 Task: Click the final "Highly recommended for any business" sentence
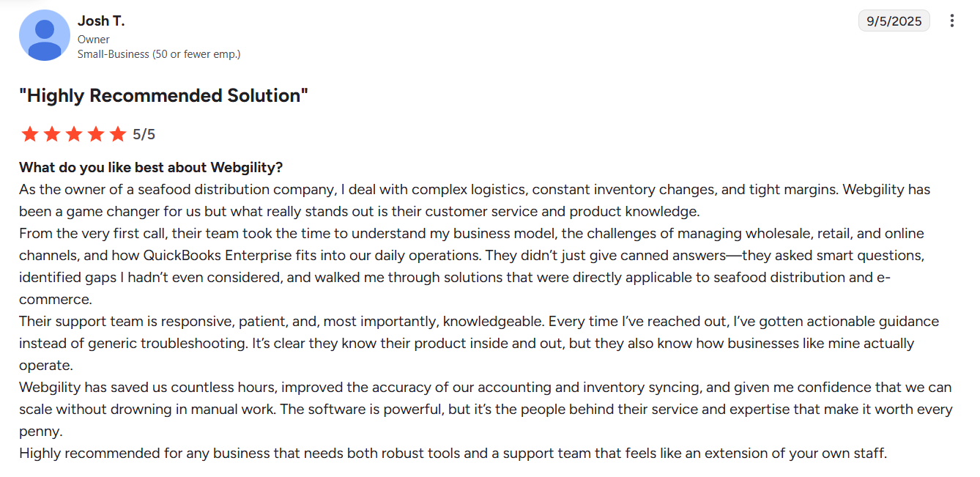click(453, 453)
